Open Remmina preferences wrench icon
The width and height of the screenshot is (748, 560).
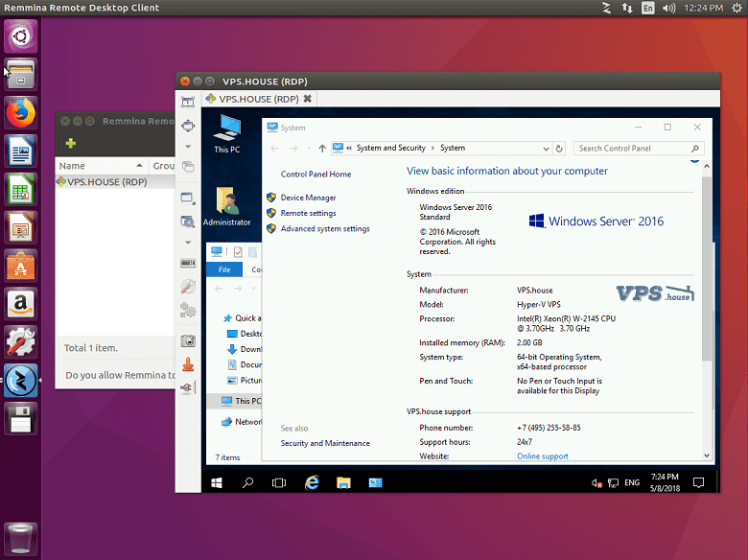(x=188, y=286)
